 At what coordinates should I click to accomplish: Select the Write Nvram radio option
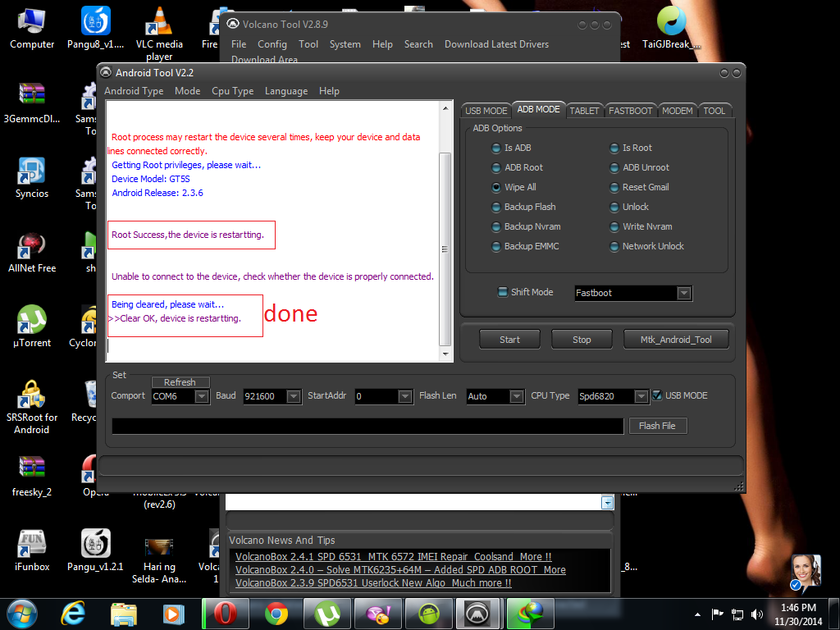tap(614, 226)
